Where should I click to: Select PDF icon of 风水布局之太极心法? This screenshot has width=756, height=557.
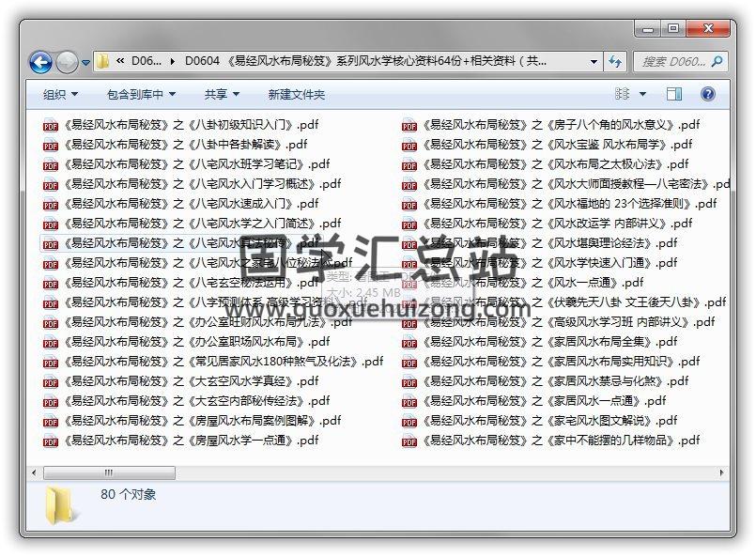(409, 165)
